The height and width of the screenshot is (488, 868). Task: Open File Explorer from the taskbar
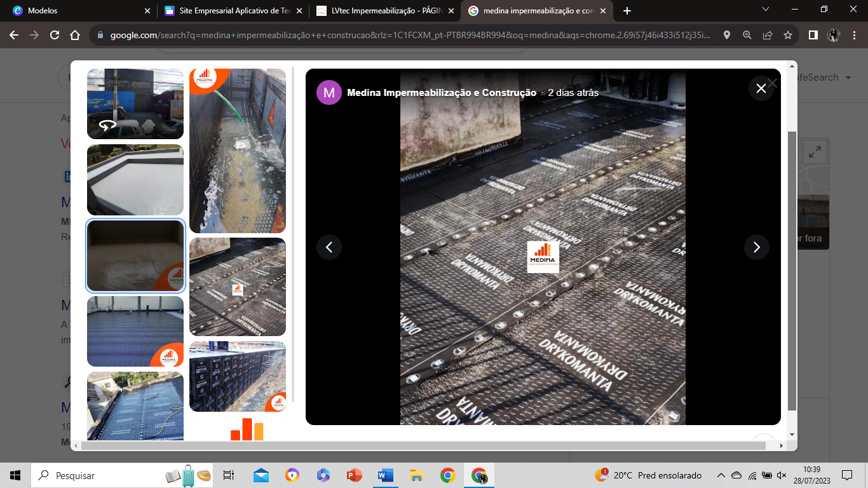(416, 475)
